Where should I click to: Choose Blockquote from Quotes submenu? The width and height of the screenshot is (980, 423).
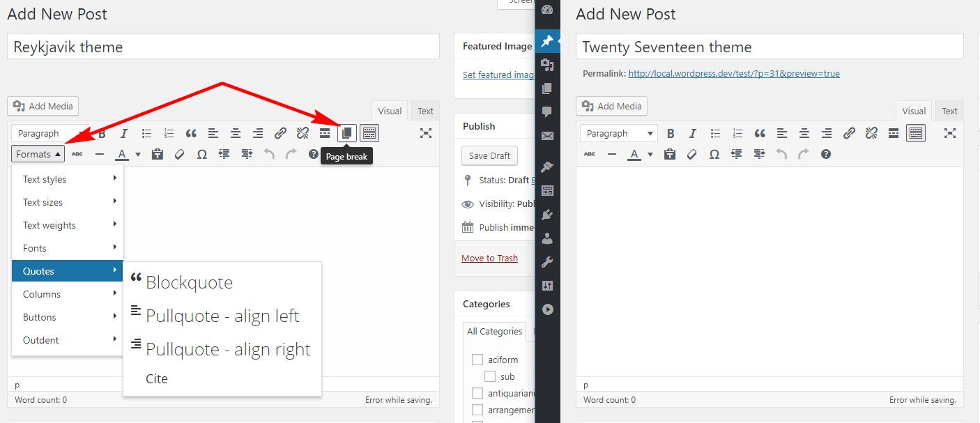[222, 282]
